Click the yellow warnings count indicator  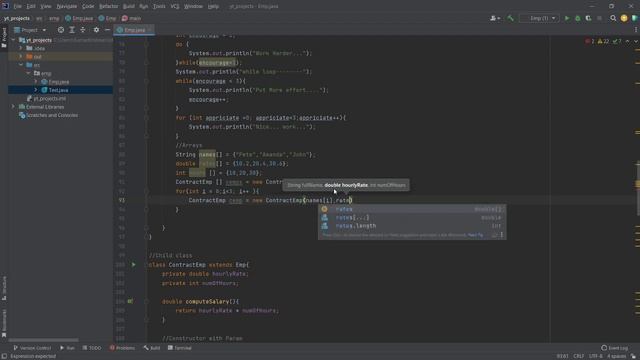click(x=603, y=41)
